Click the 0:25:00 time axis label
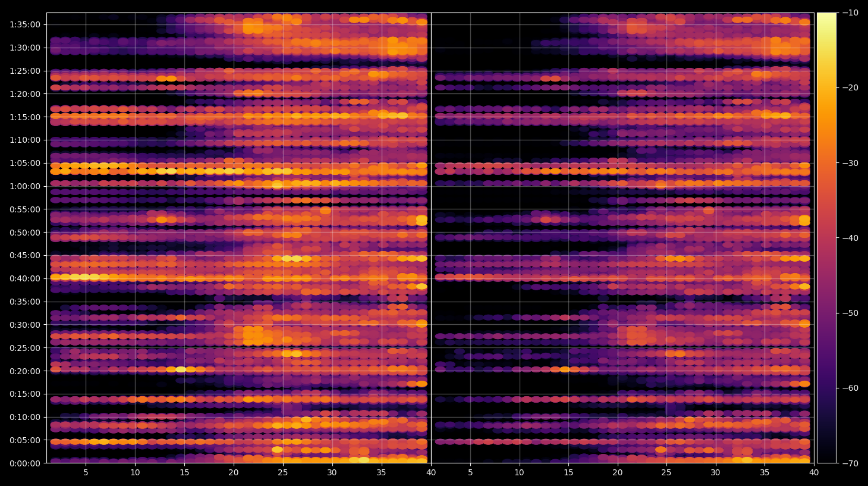Screen dimensions: 868x486 pyautogui.click(x=25, y=348)
